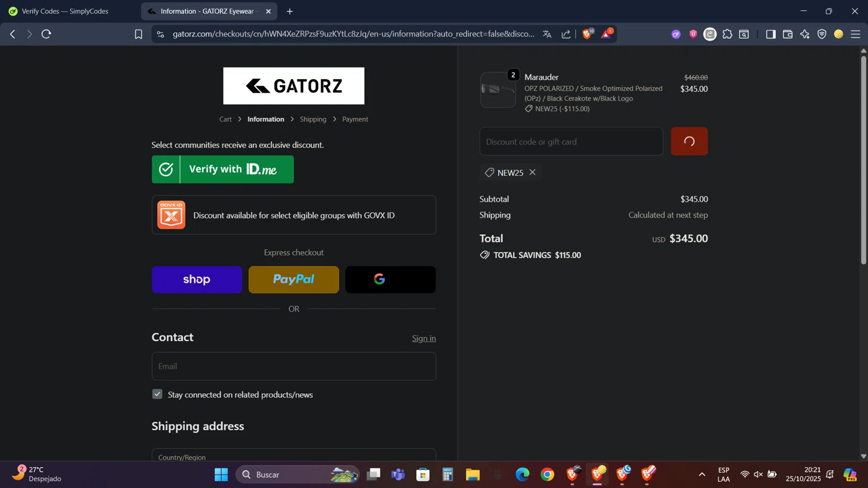Viewport: 868px width, 488px height.
Task: Switch to Information GATORZ Eyewear tab
Action: 209,11
